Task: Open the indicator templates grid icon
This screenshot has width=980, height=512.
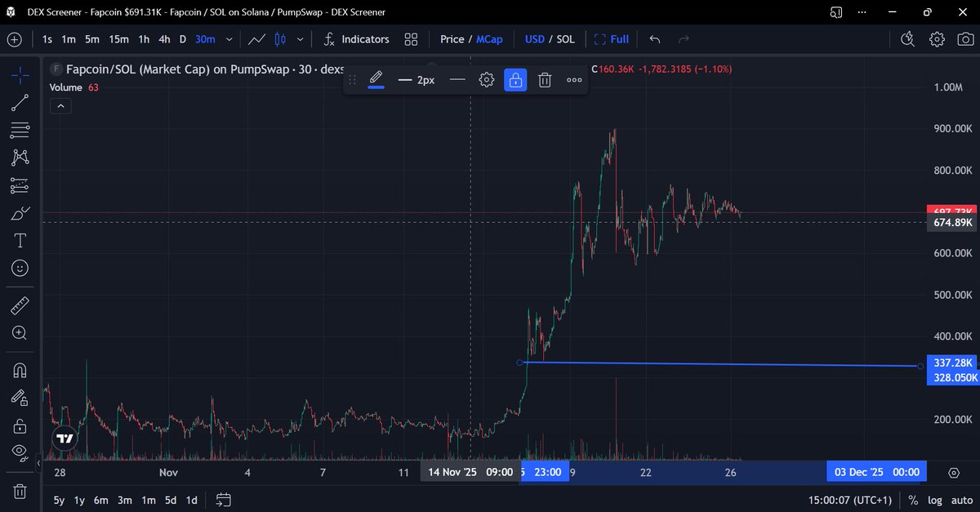Action: click(411, 39)
